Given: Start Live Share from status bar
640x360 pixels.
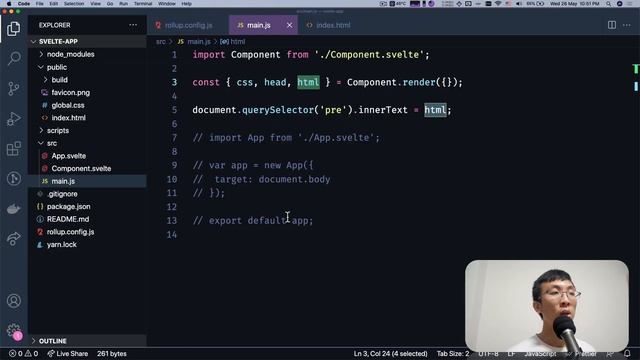Looking at the screenshot, I should click(68, 353).
